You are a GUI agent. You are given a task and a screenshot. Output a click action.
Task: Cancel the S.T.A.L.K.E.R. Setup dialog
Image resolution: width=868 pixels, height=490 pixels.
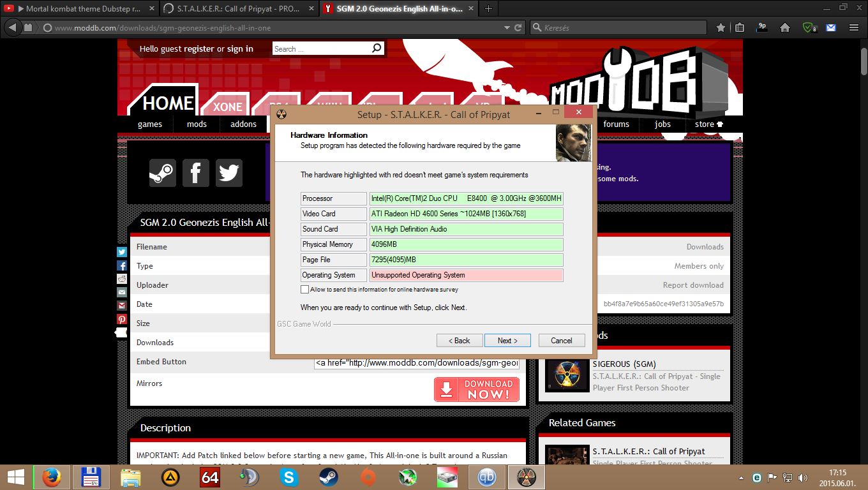[x=562, y=341]
